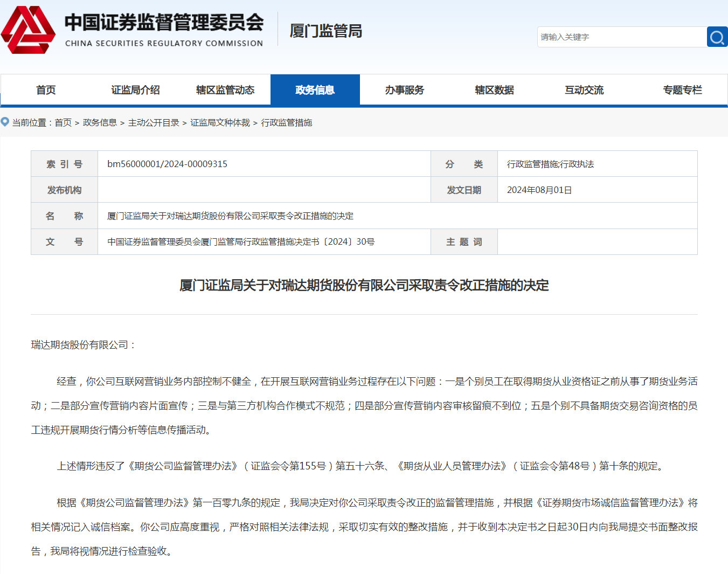Image resolution: width=728 pixels, height=574 pixels.
Task: Open the 办事服务 navigation tab
Action: tap(405, 90)
